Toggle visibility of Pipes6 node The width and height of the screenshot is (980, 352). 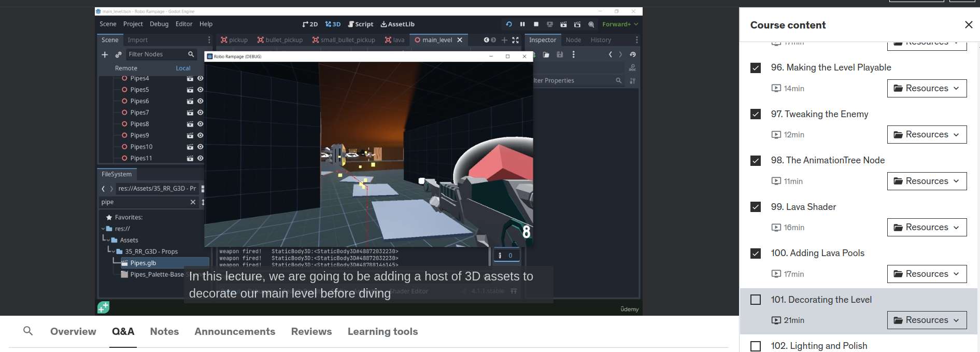pos(200,101)
